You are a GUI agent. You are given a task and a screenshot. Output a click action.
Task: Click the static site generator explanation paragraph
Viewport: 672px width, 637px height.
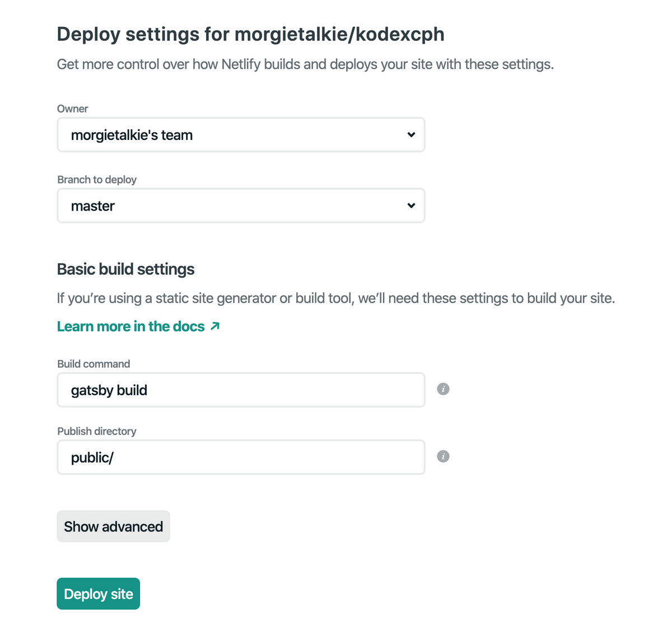[x=336, y=298]
